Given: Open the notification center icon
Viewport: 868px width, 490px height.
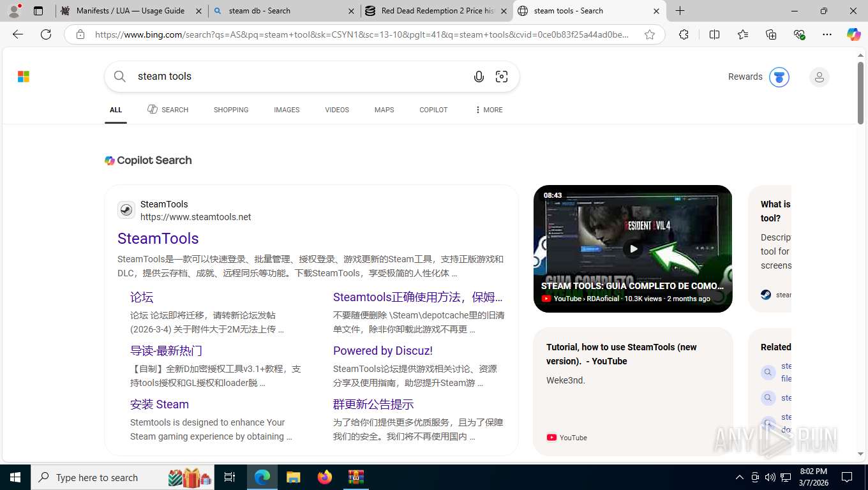Looking at the screenshot, I should (x=847, y=477).
